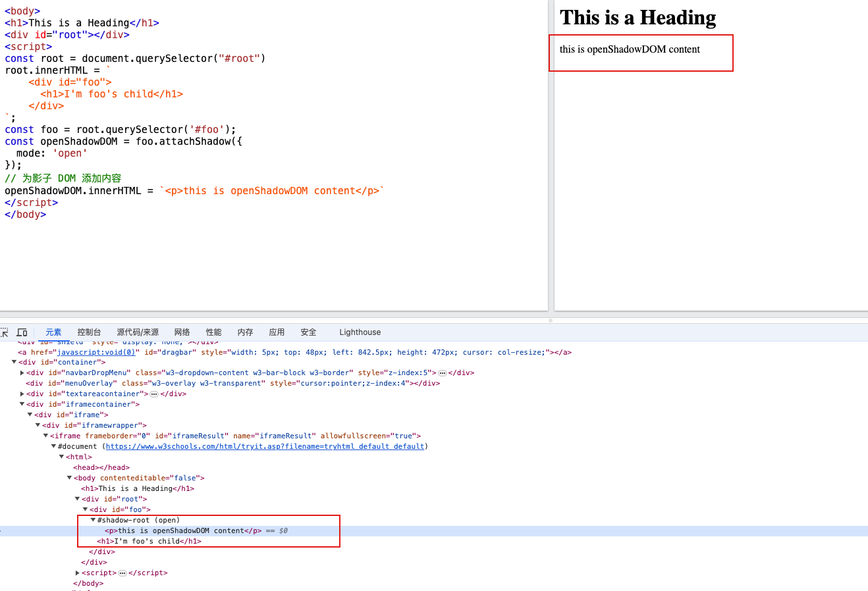Collapse the #document node
This screenshot has width=868, height=591.
pyautogui.click(x=53, y=447)
